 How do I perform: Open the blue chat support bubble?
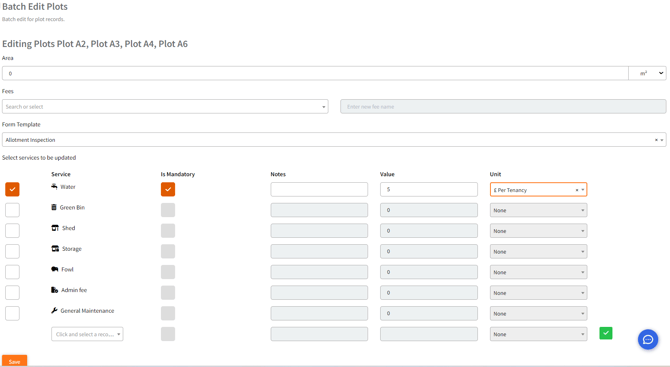(x=648, y=339)
